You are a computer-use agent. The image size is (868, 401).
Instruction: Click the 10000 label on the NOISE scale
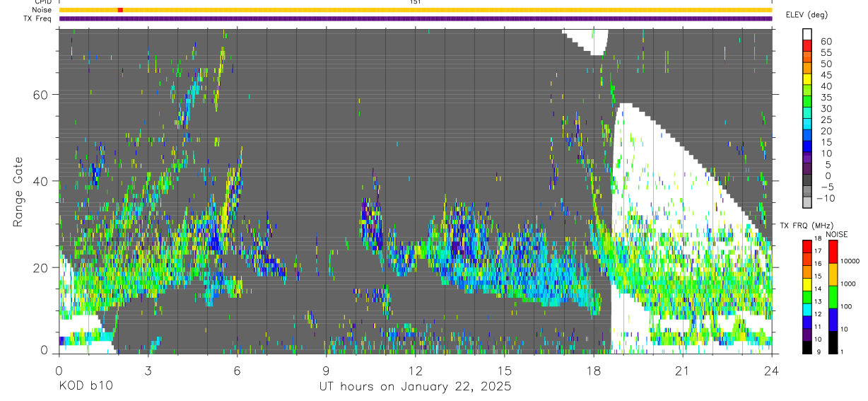point(850,261)
